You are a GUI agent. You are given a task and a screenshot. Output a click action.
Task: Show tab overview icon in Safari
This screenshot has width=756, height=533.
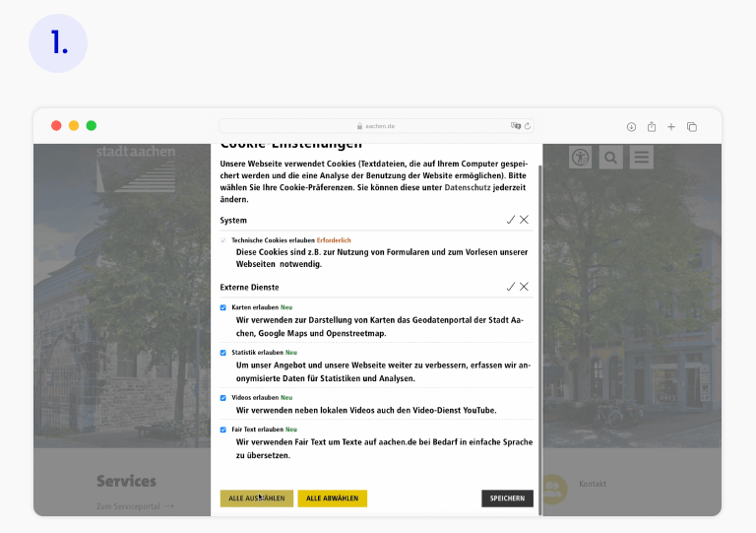[692, 127]
